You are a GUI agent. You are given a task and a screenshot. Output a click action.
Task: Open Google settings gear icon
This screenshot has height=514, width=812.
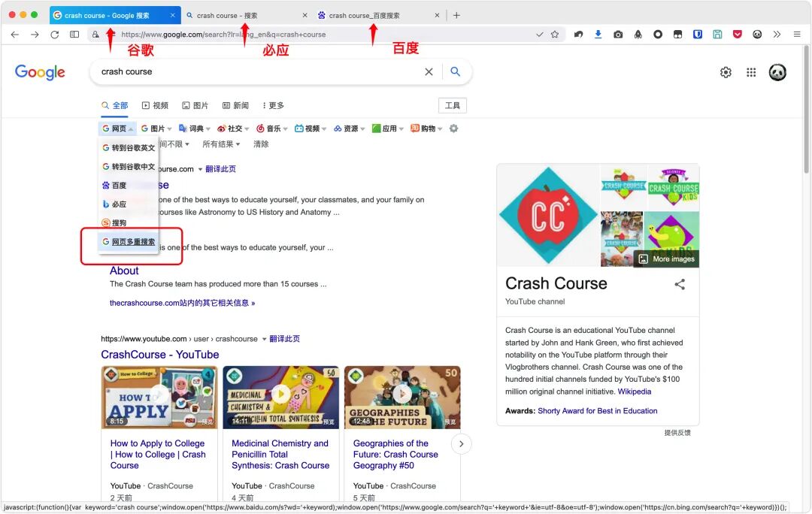pyautogui.click(x=726, y=72)
